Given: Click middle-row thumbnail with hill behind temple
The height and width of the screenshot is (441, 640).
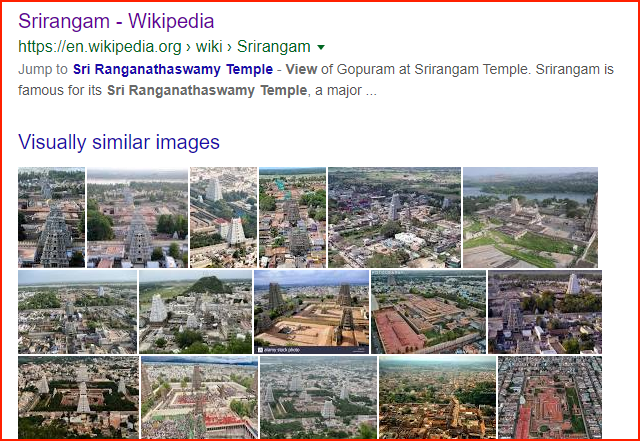Looking at the screenshot, I should point(196,312).
